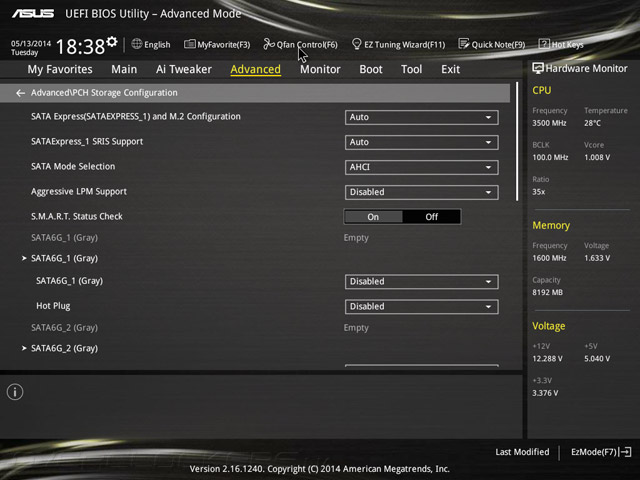
Task: Click the CPU frequency 3500 MHz value
Action: pos(549,123)
